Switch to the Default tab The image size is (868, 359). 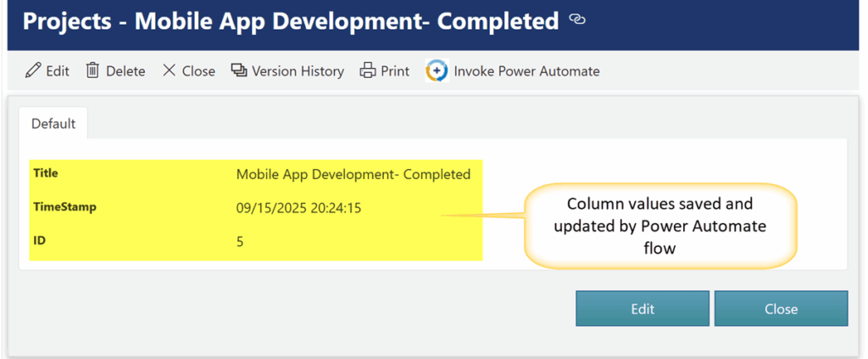pyautogui.click(x=53, y=124)
